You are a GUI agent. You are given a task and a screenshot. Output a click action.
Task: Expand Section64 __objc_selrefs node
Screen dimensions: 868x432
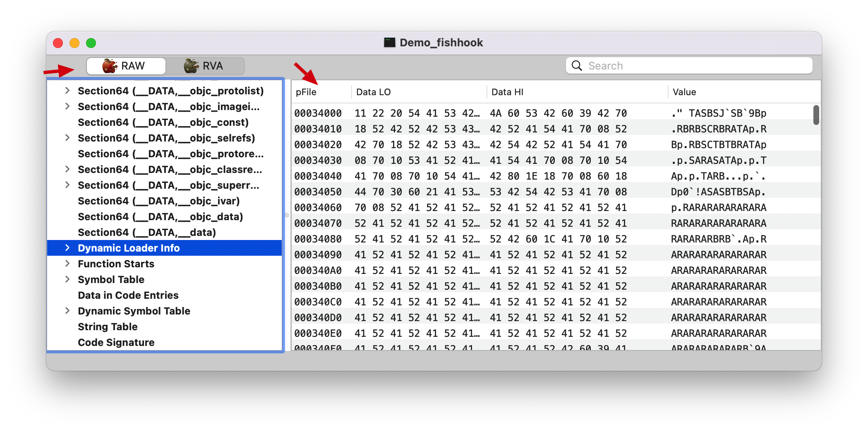click(67, 138)
